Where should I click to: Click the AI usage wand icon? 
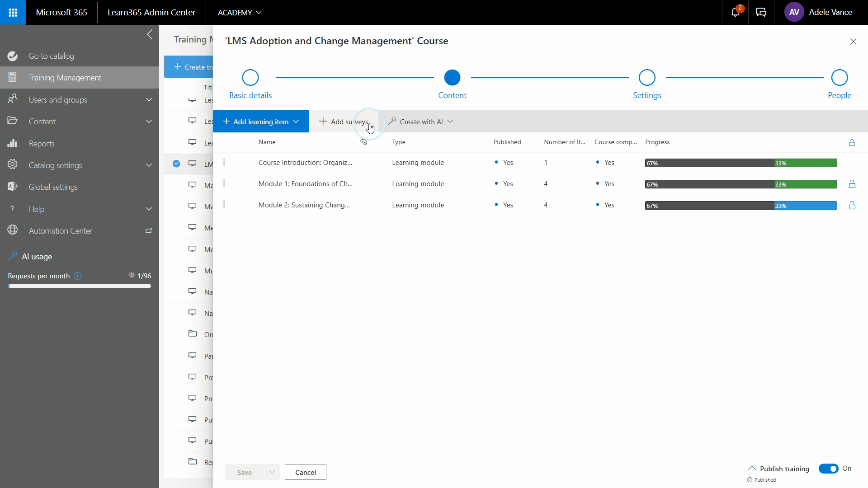tap(13, 256)
